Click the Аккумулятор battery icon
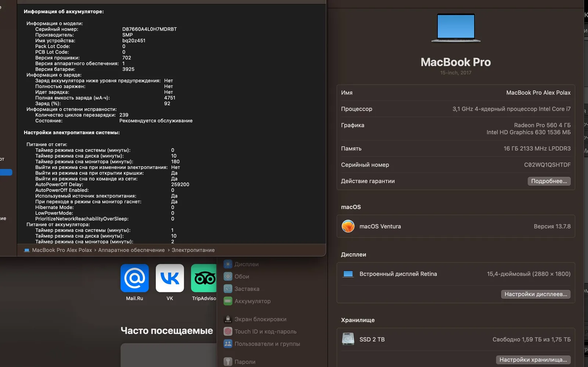 (228, 301)
